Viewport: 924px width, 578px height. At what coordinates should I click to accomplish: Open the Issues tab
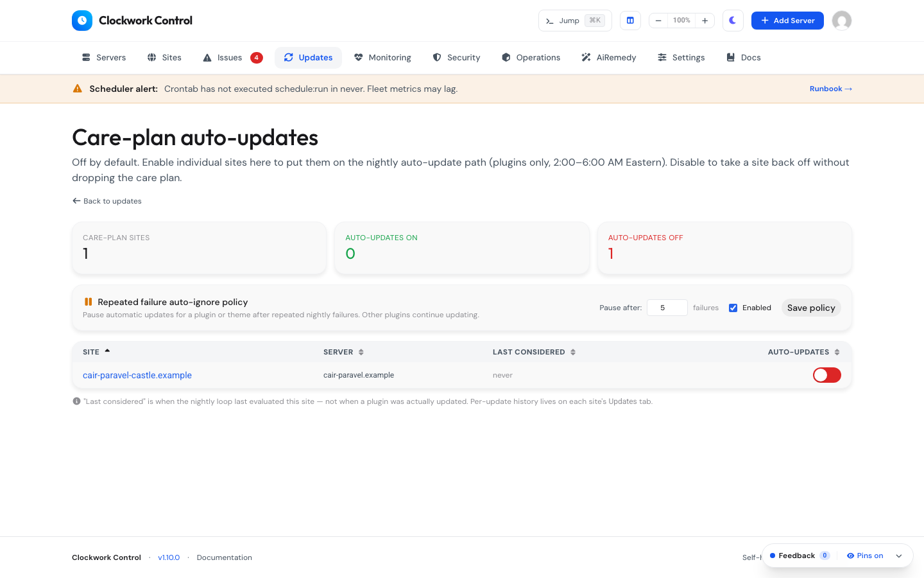pos(232,58)
